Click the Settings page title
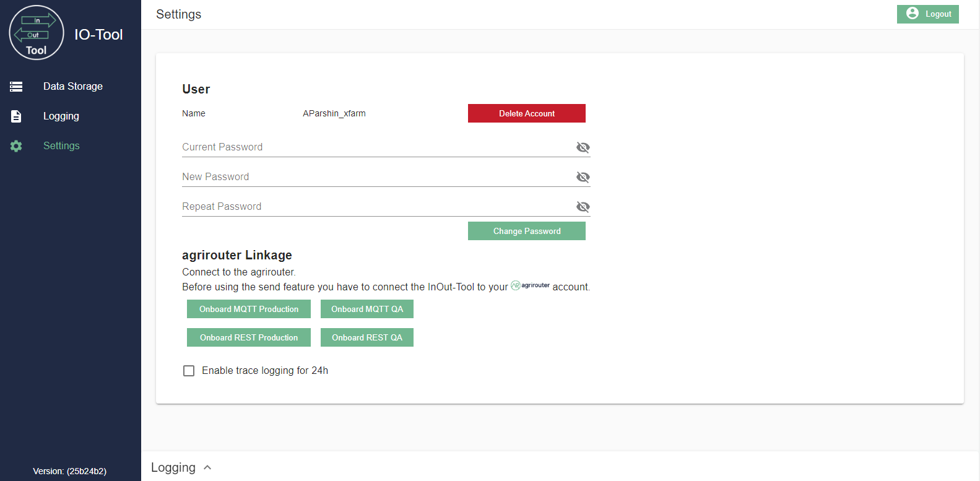980x481 pixels. (178, 14)
